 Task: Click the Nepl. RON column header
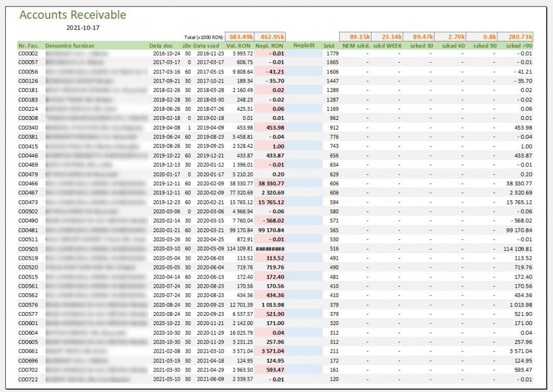tap(269, 46)
